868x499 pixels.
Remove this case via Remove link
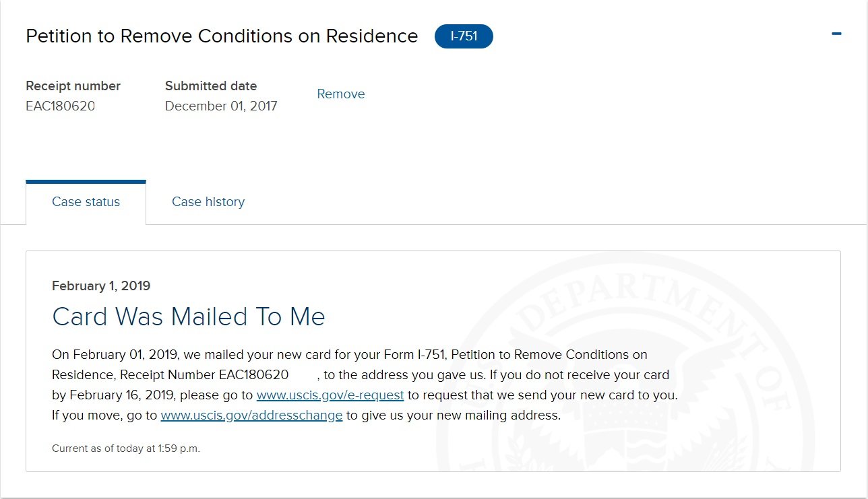tap(341, 94)
